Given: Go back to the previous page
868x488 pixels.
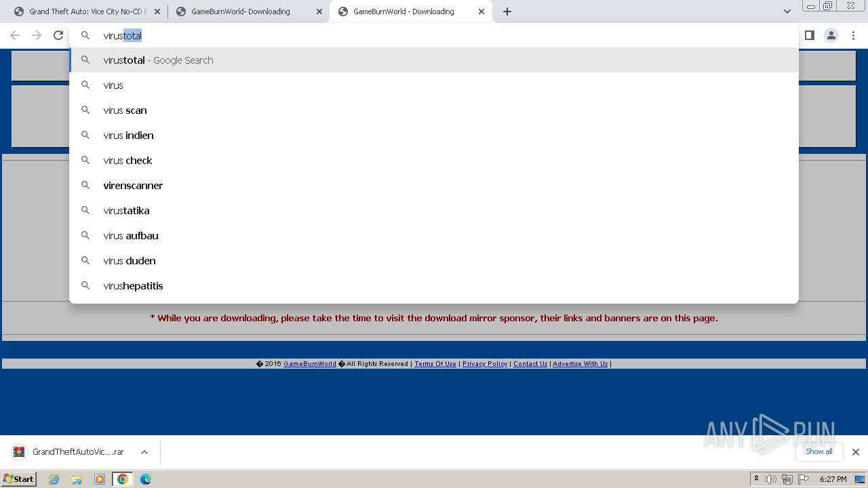Looking at the screenshot, I should tap(15, 35).
